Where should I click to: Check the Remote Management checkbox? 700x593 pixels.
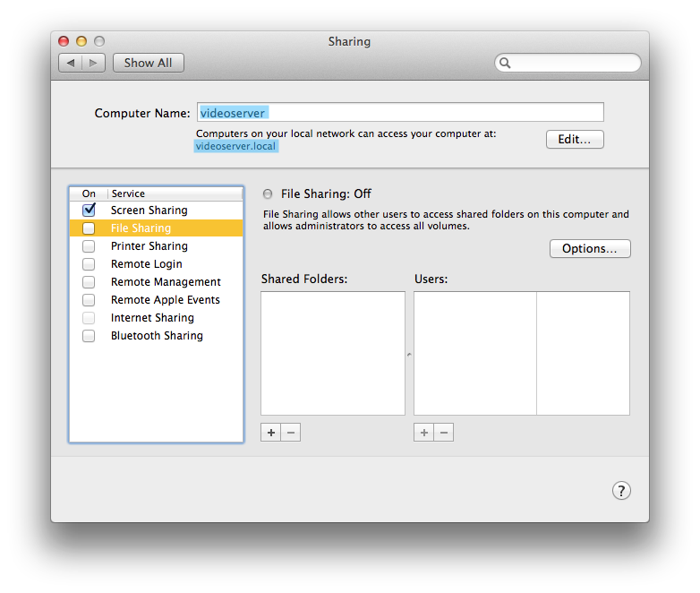click(89, 282)
